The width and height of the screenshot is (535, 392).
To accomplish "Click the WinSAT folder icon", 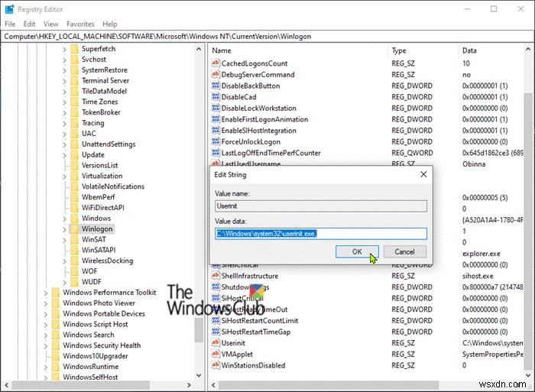I will [x=74, y=239].
